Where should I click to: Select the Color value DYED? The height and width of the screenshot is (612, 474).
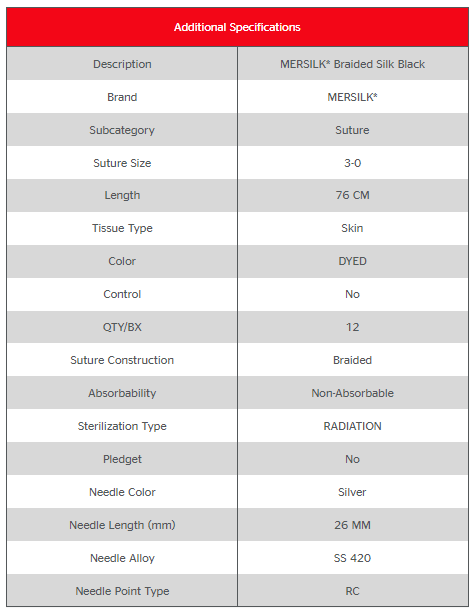coord(352,261)
